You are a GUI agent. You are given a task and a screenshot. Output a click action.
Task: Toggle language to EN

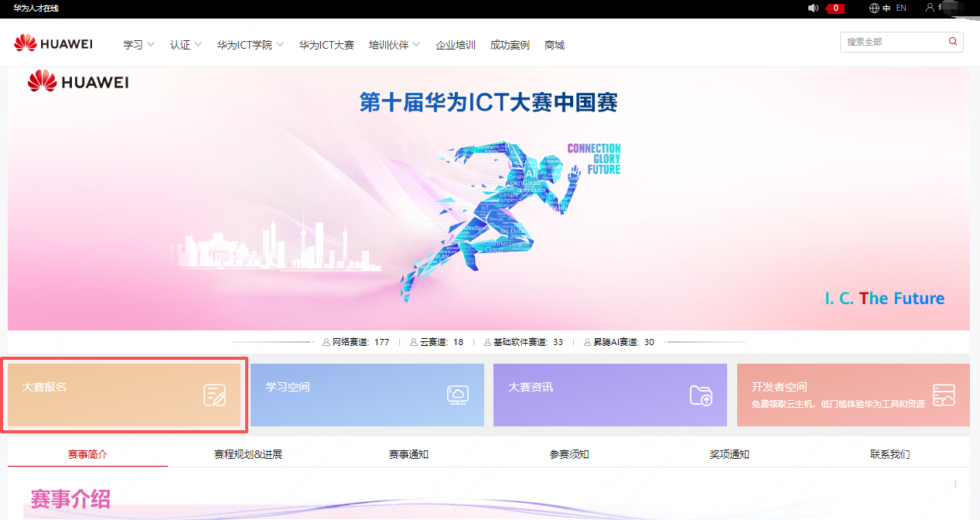900,8
